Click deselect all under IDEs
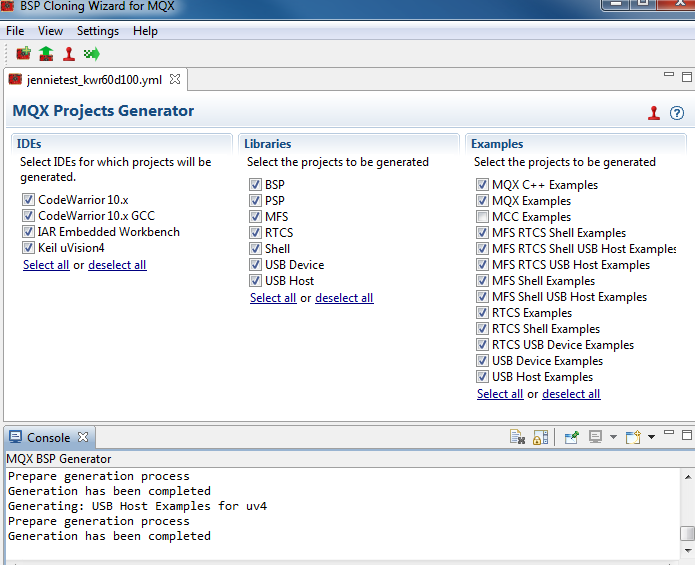This screenshot has width=697, height=567. click(117, 265)
